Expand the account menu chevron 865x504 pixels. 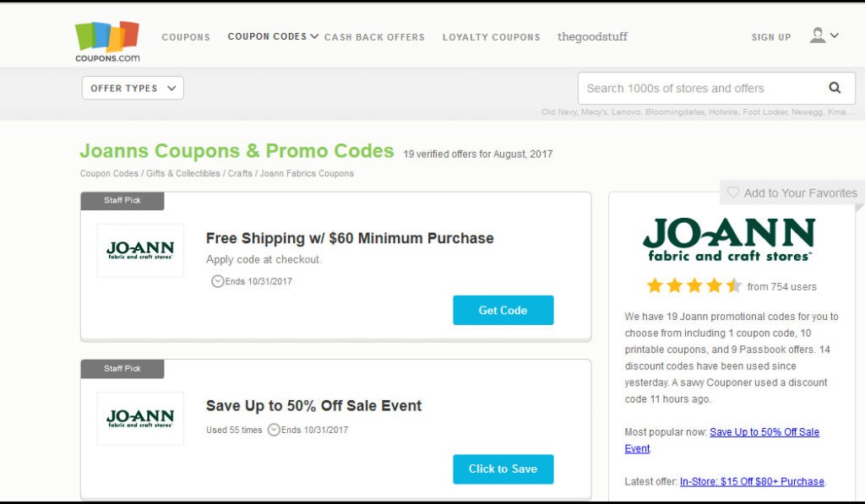click(835, 35)
